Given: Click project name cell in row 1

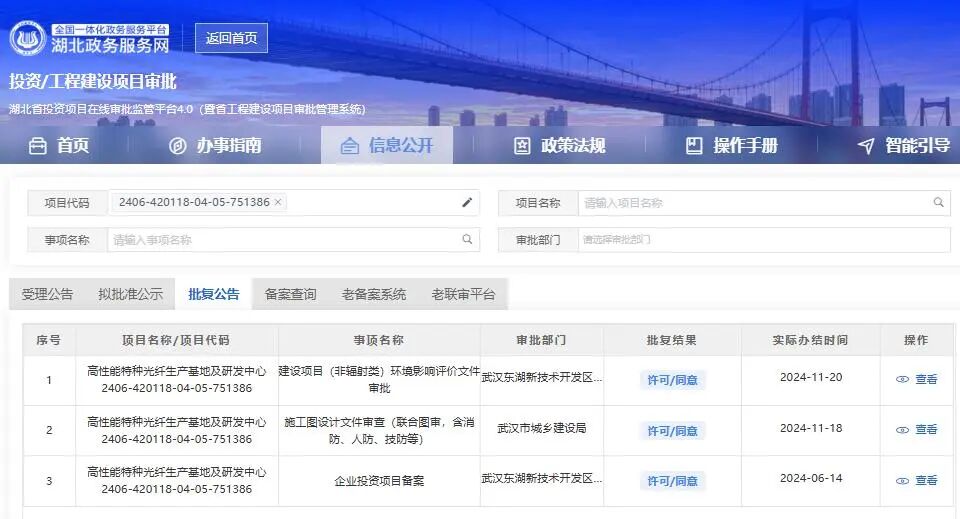Looking at the screenshot, I should [176, 379].
